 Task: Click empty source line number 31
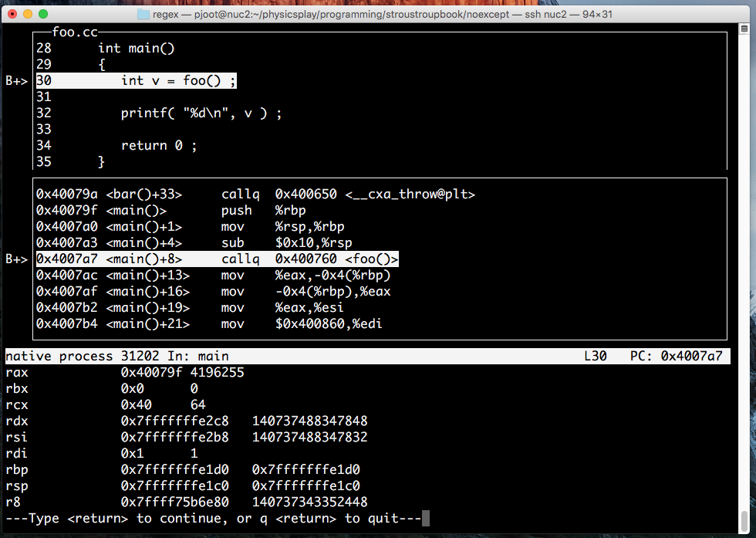(x=44, y=97)
